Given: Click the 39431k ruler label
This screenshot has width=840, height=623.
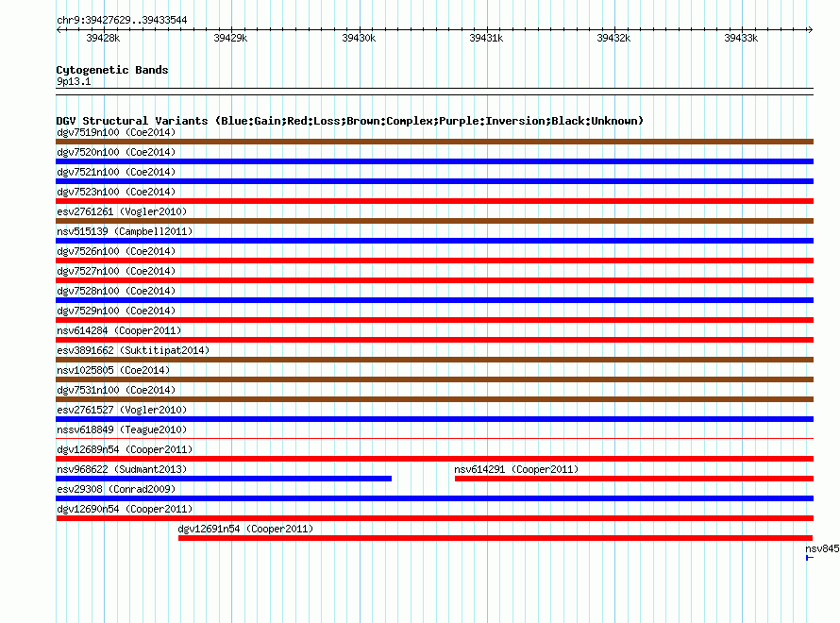Looking at the screenshot, I should click(486, 38).
